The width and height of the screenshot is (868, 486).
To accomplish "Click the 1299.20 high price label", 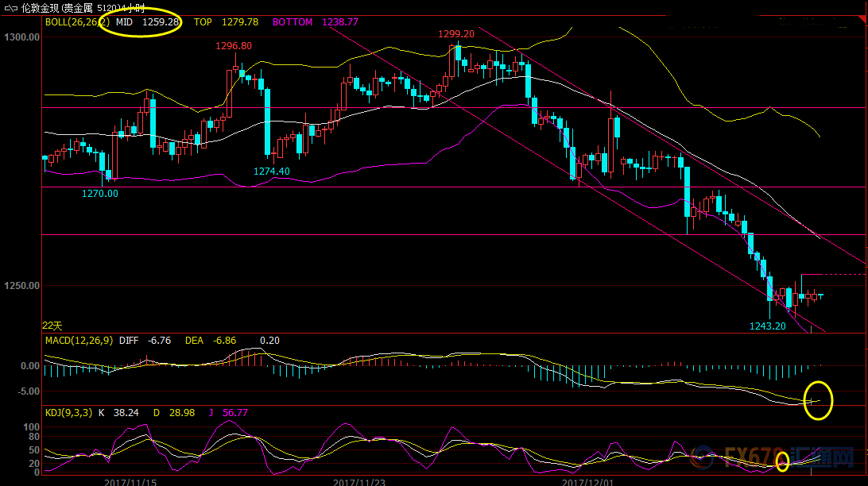I will (x=456, y=34).
